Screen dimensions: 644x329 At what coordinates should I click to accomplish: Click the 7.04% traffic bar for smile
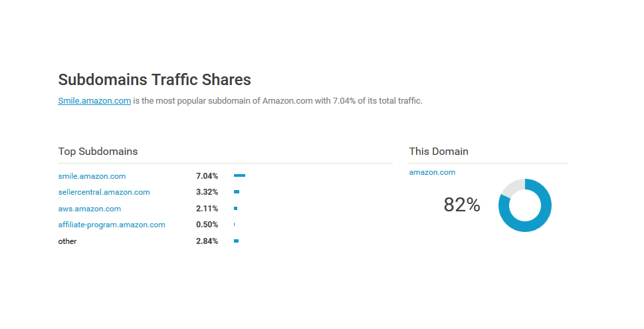click(x=239, y=175)
